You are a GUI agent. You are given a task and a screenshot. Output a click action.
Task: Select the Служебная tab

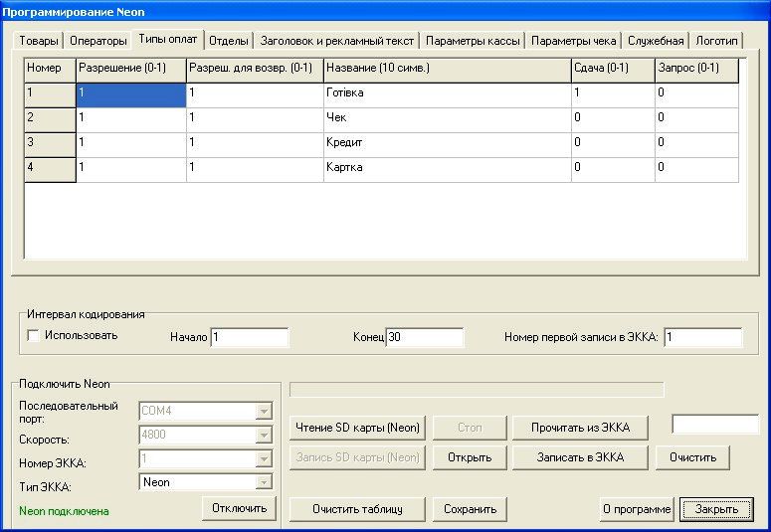click(656, 41)
